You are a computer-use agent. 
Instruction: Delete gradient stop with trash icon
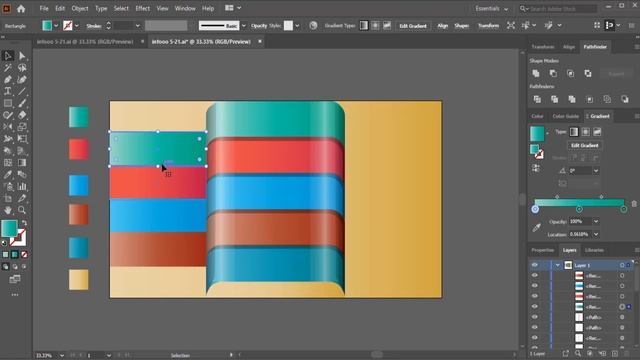[x=634, y=203]
